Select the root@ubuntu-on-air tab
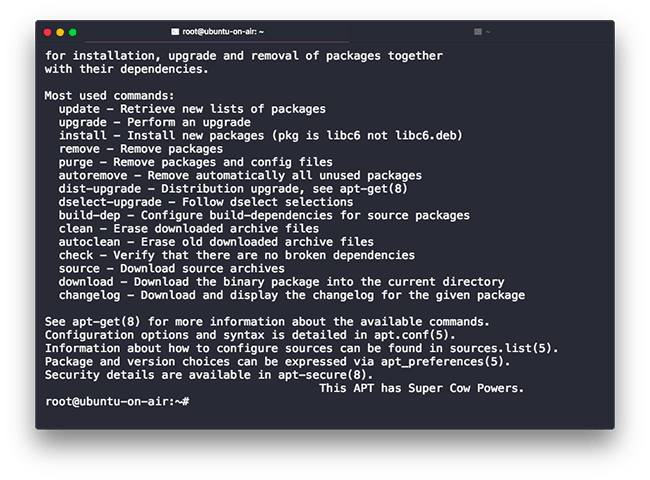650x480 pixels. [x=217, y=32]
